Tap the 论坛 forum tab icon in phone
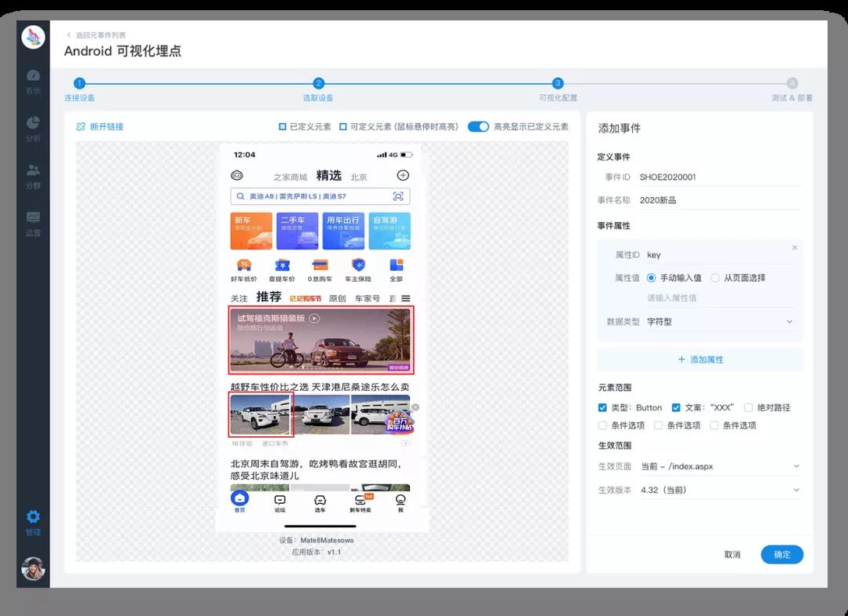 point(280,500)
